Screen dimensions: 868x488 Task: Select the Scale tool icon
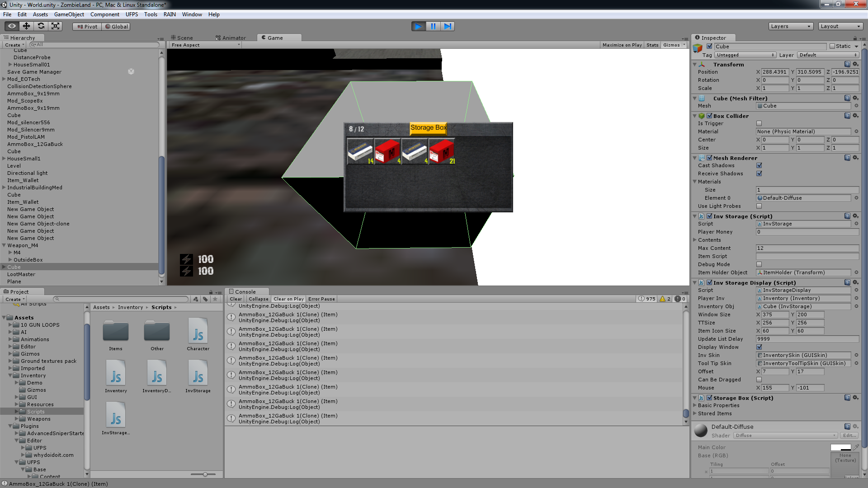coord(56,26)
